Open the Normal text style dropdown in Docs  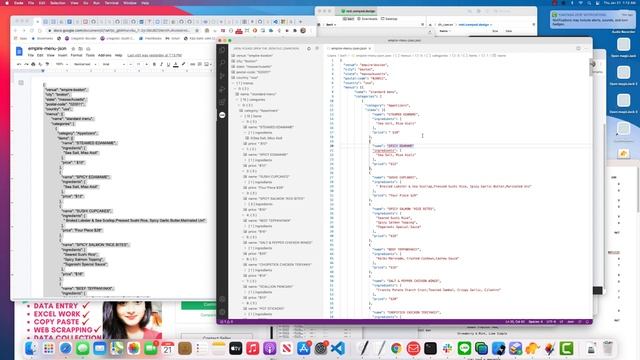(85, 64)
